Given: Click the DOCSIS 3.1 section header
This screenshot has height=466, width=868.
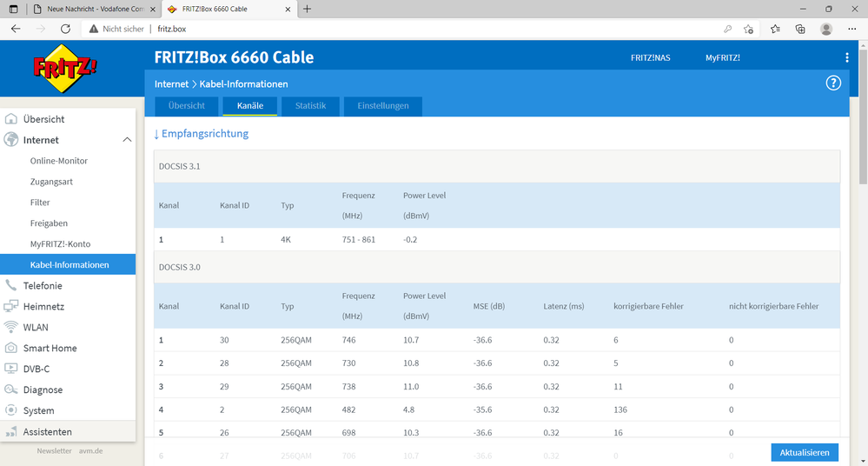Looking at the screenshot, I should coord(496,166).
